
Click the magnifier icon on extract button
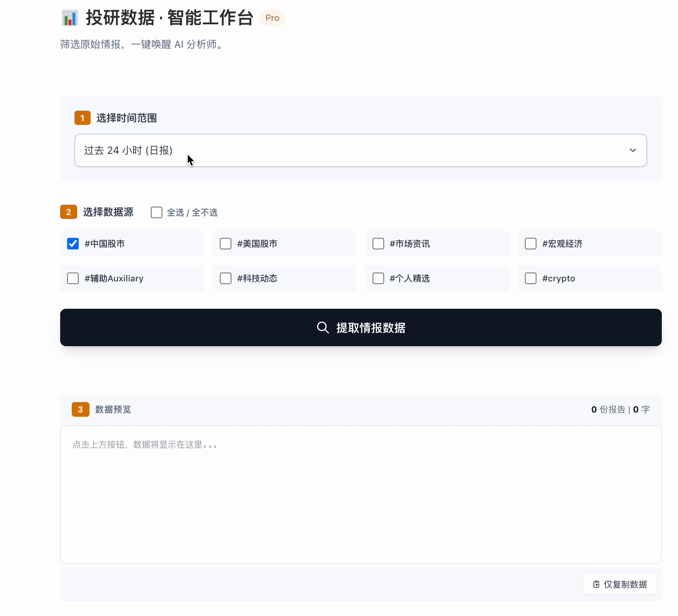pyautogui.click(x=323, y=328)
